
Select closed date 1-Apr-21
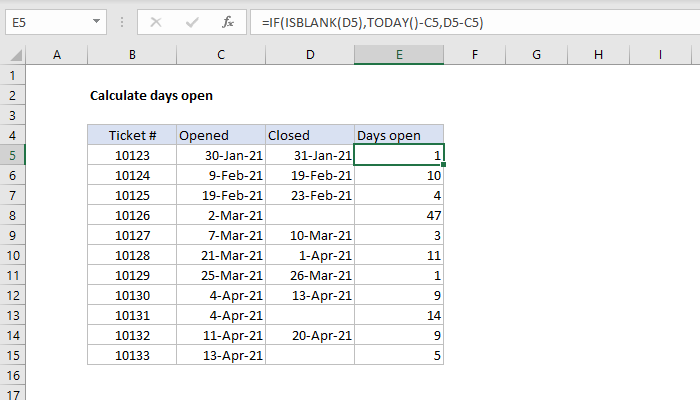310,255
